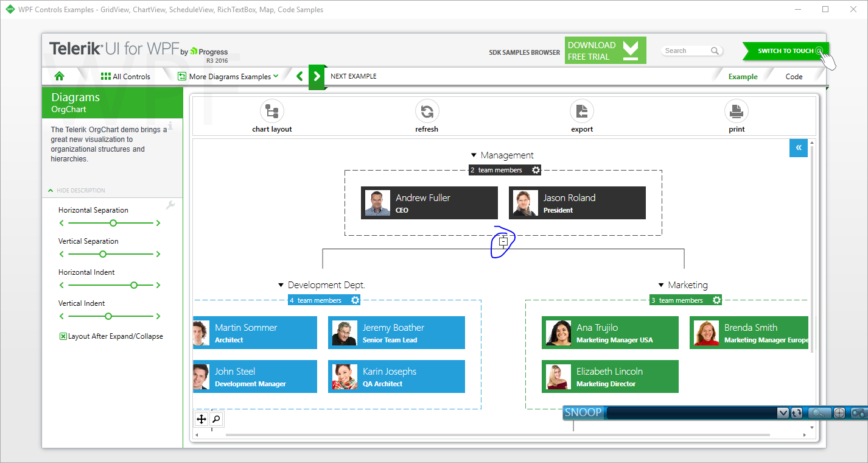Click the wrench settings icon
Image resolution: width=868 pixels, height=463 pixels.
pos(170,205)
